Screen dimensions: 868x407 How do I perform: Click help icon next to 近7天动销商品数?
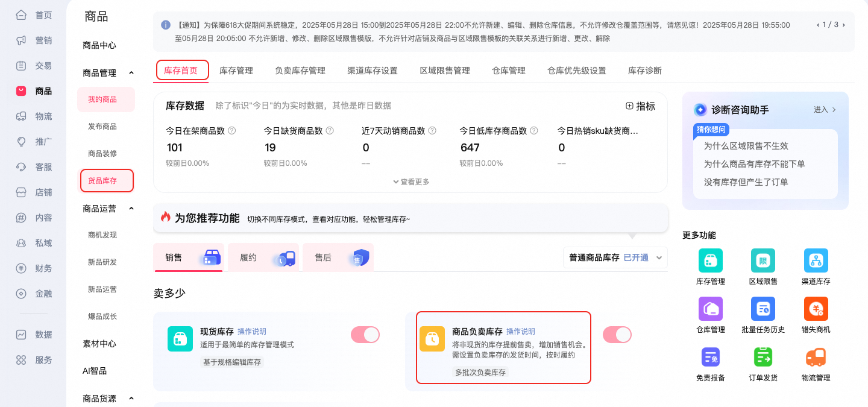point(432,130)
